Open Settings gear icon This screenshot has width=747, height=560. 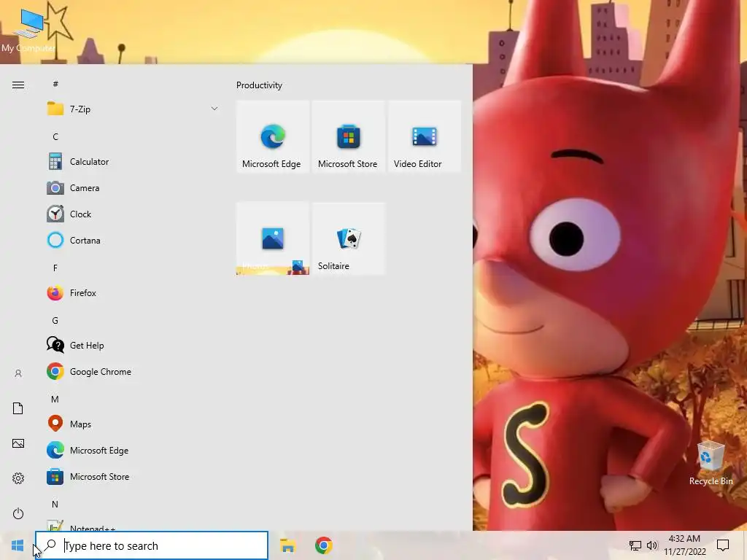(x=18, y=478)
